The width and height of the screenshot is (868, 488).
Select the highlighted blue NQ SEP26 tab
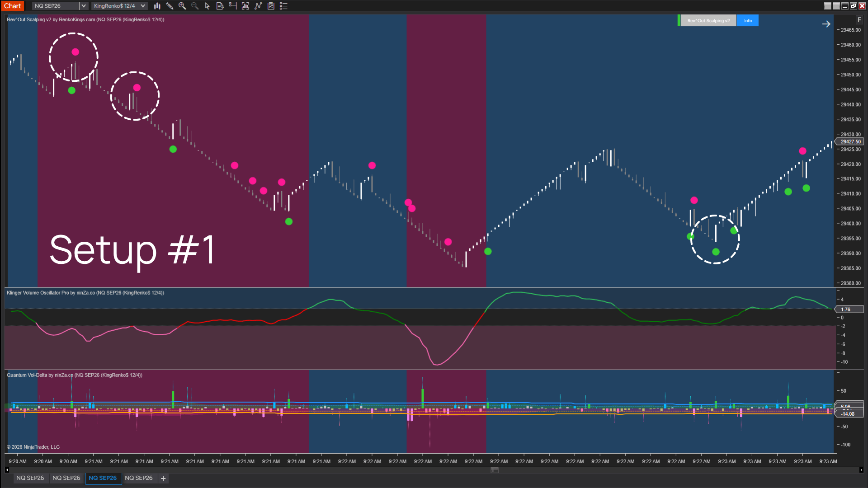[x=103, y=478]
